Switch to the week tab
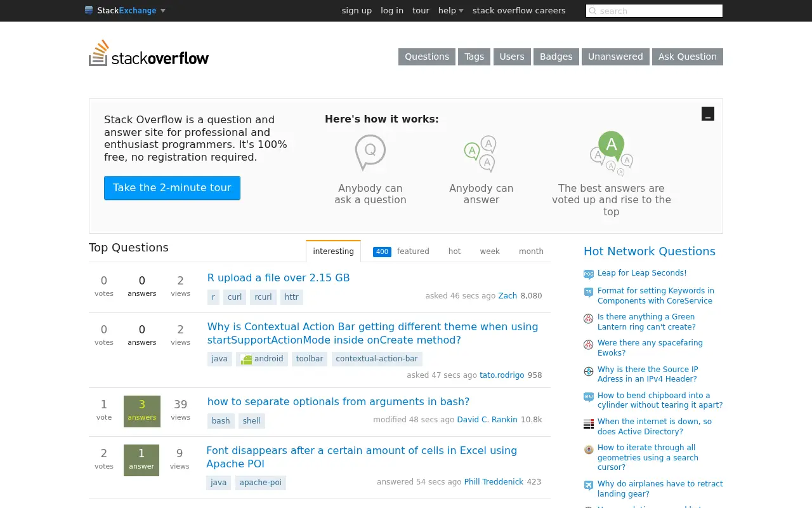This screenshot has width=812, height=508. 490,251
